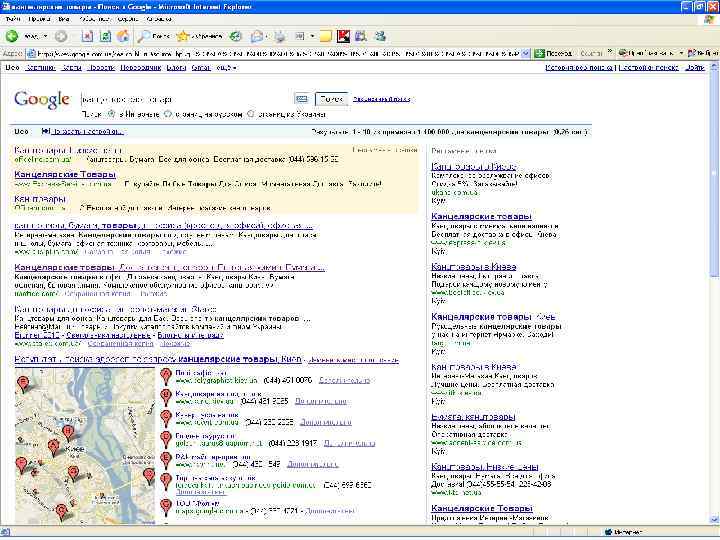720x540 pixels.
Task: Open the 'Канцелярские Товары' ad in yellow box
Action: 65,174
